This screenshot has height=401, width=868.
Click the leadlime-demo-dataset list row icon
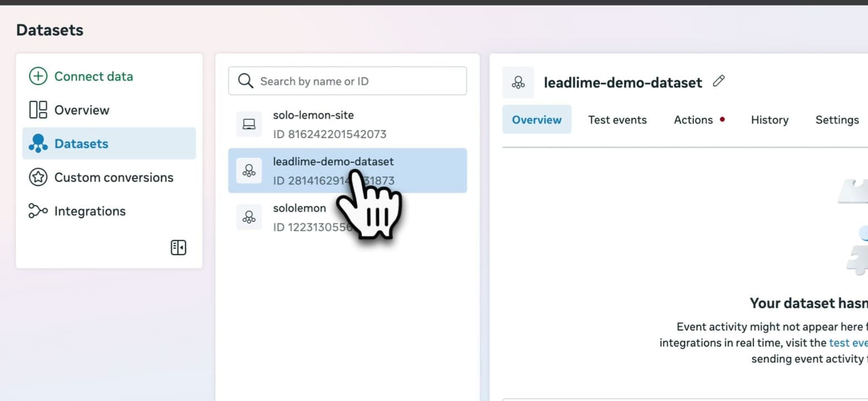click(249, 170)
